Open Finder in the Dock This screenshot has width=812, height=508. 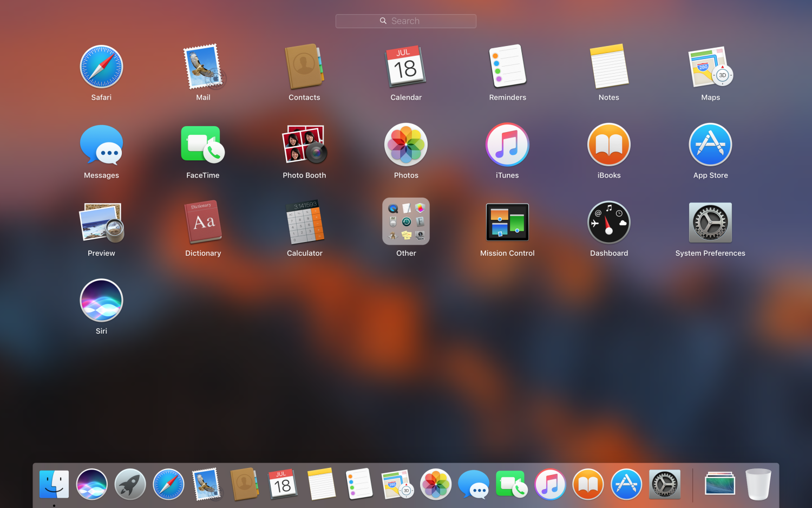54,484
